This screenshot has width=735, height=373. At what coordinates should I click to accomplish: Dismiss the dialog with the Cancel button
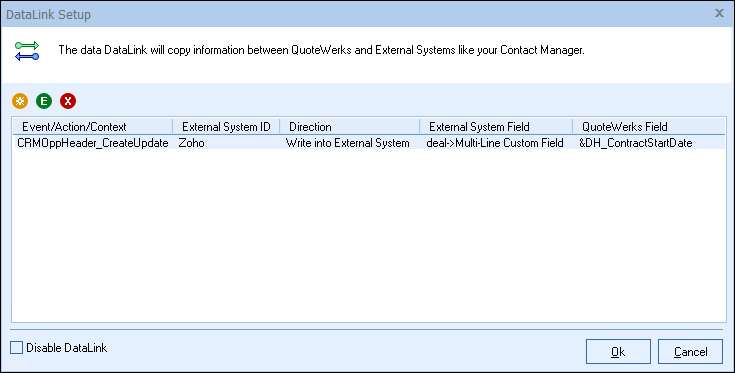coord(690,351)
